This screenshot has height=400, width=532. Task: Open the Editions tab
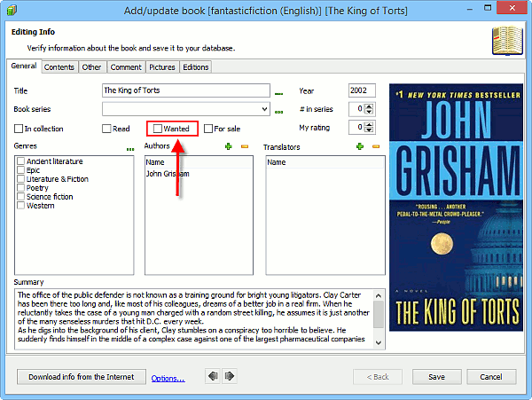tap(196, 67)
